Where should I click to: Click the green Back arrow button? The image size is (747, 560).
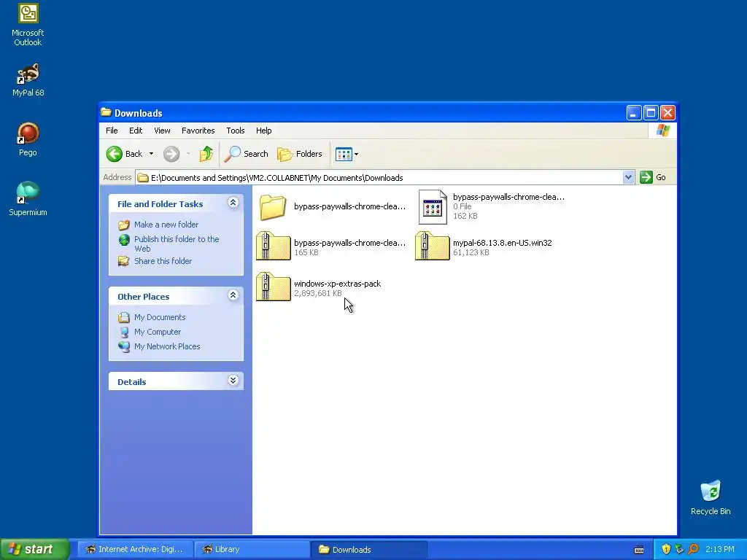pos(115,154)
